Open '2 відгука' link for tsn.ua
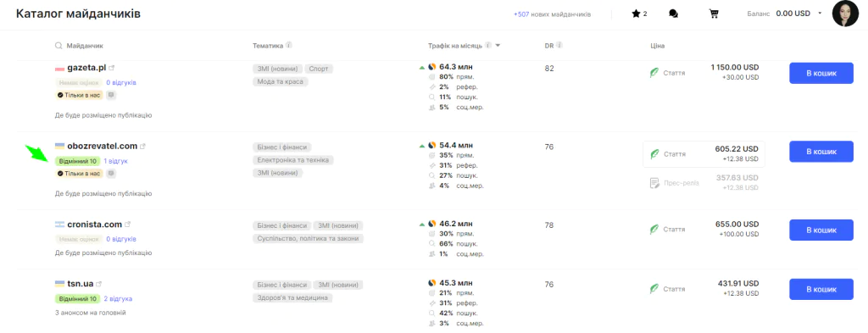This screenshot has height=333, width=868. click(118, 299)
